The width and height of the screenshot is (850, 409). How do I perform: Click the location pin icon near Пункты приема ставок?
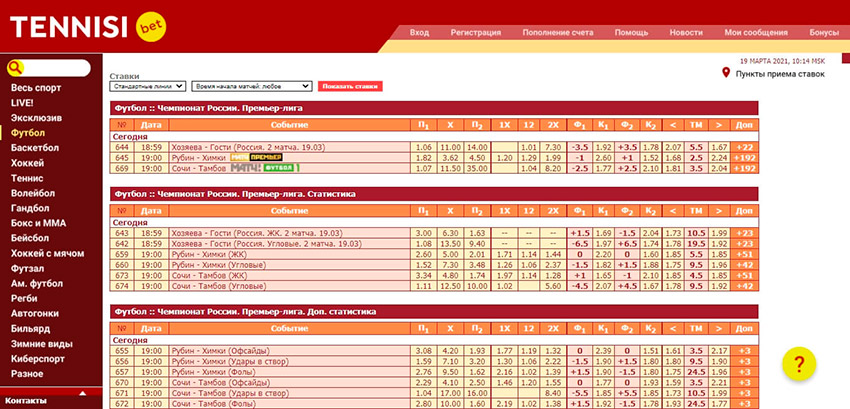(726, 73)
